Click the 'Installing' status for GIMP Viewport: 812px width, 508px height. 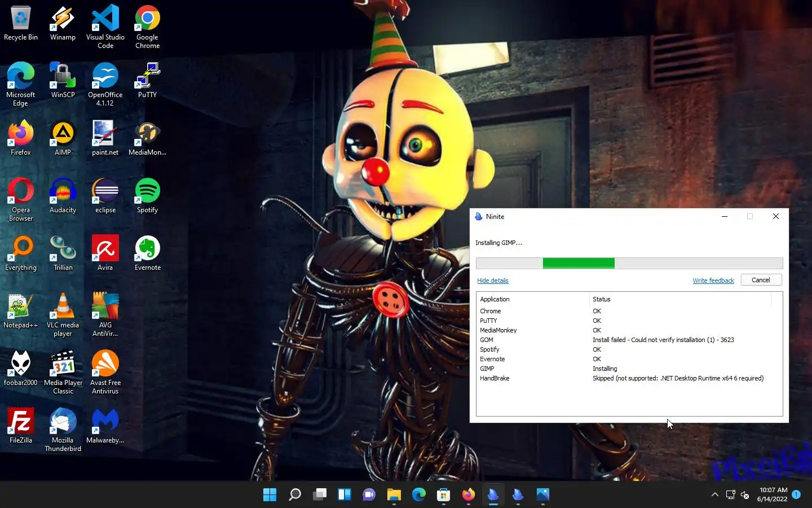(x=604, y=369)
